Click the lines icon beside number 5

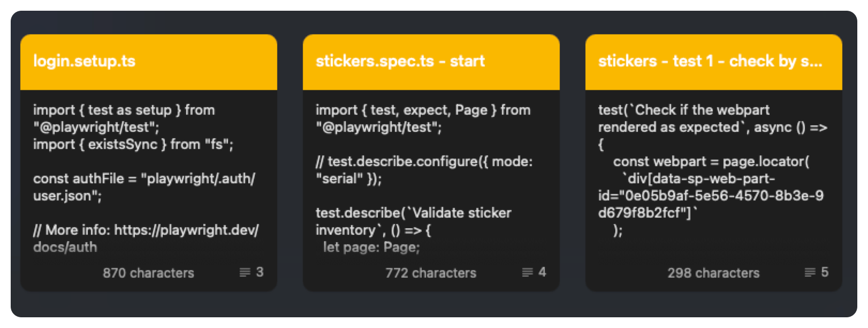pyautogui.click(x=810, y=273)
